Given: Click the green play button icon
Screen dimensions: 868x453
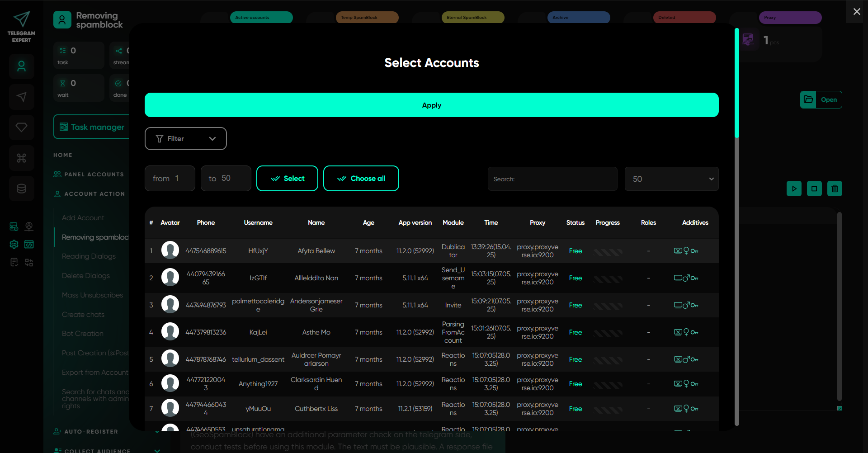Looking at the screenshot, I should coord(794,189).
